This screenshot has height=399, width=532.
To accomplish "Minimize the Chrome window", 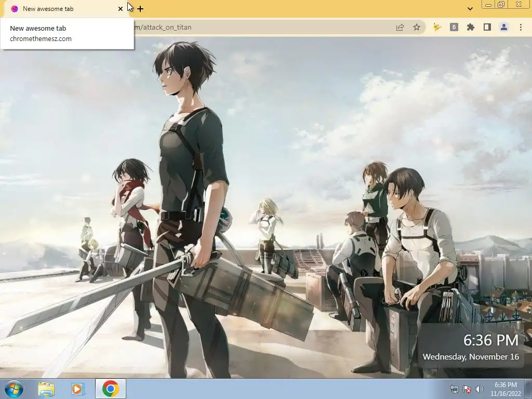I will pos(488,5).
